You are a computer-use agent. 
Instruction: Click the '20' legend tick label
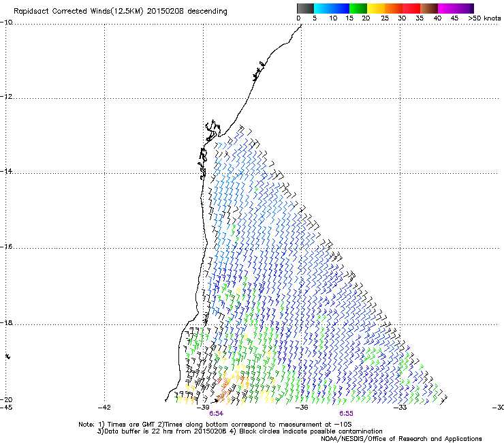(x=366, y=18)
